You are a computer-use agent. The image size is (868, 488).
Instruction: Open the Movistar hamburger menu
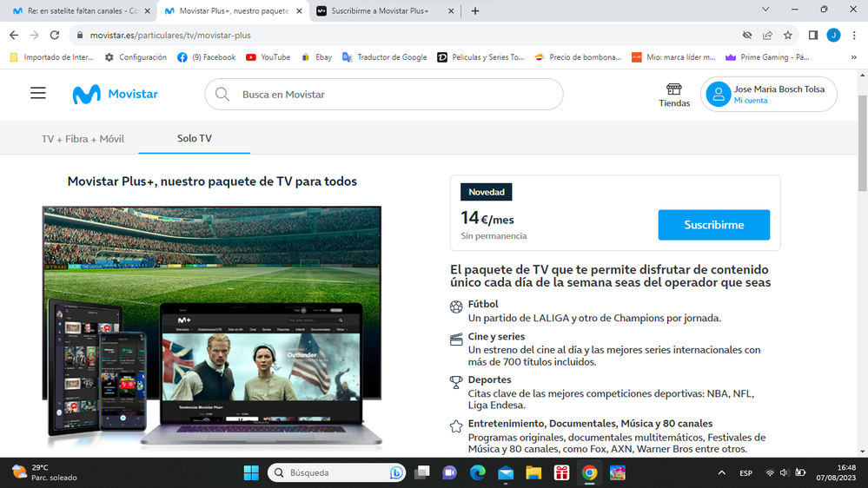[38, 93]
